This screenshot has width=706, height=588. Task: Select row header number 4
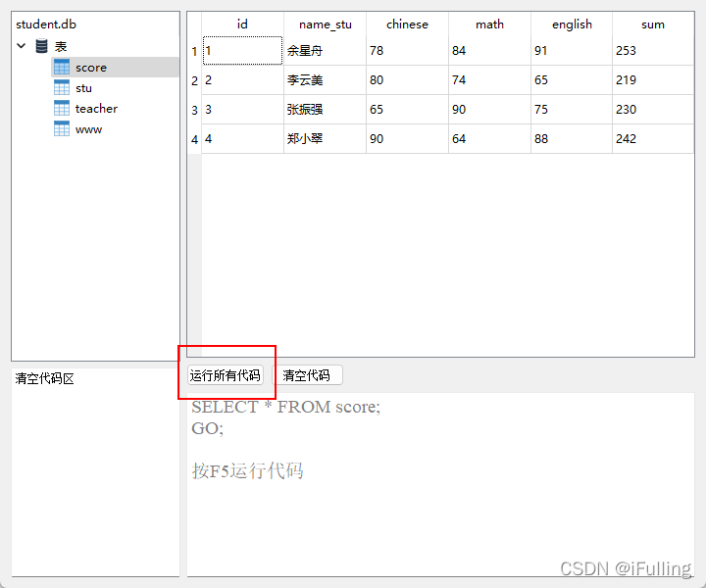(194, 139)
